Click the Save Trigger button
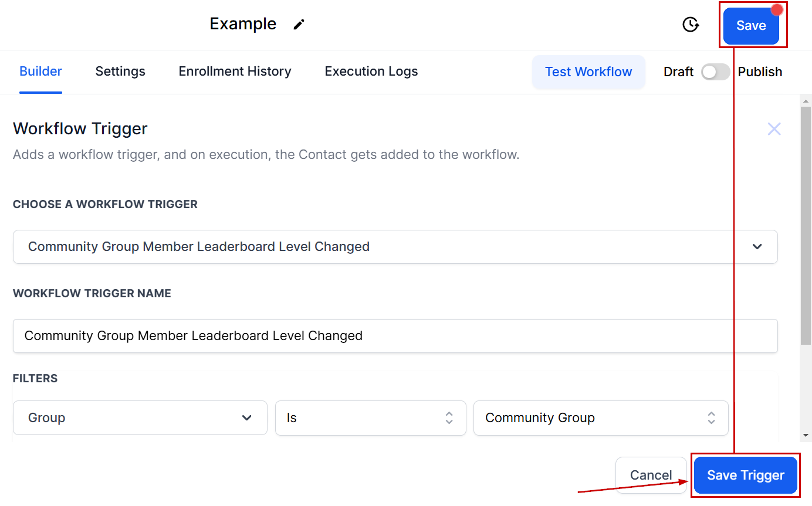The image size is (812, 506). 745,476
